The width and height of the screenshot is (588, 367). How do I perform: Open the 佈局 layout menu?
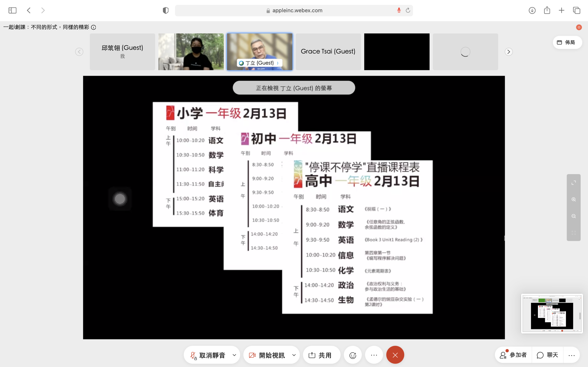tap(567, 42)
